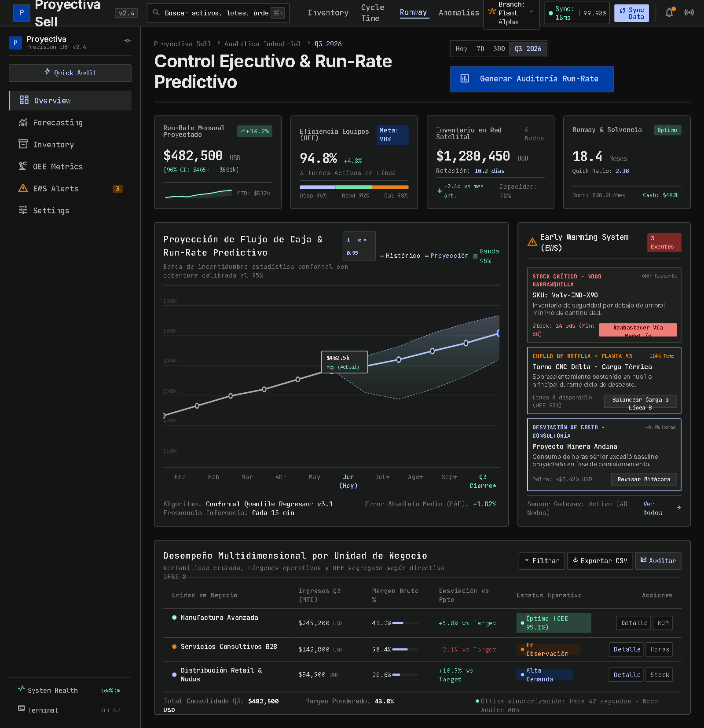The width and height of the screenshot is (704, 728).
Task: Open BOM for Manufactura Avanzada
Action: click(x=663, y=623)
